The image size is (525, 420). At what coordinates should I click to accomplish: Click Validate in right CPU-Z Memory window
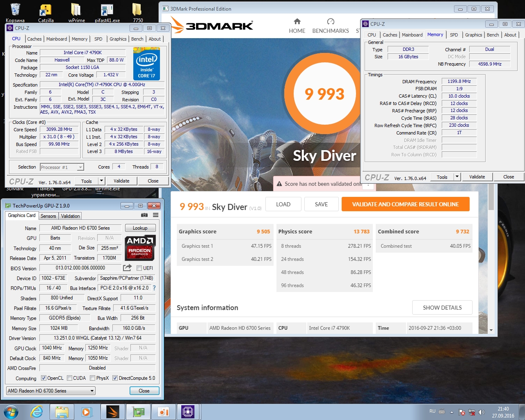click(477, 177)
